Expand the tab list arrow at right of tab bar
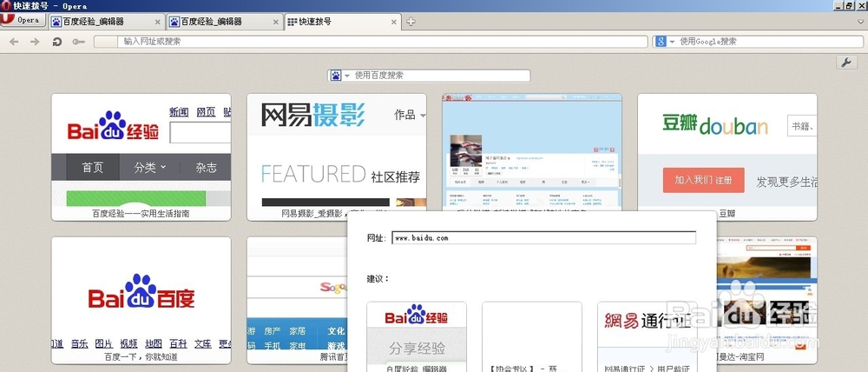Screen dimensions: 868x372 click(861, 23)
